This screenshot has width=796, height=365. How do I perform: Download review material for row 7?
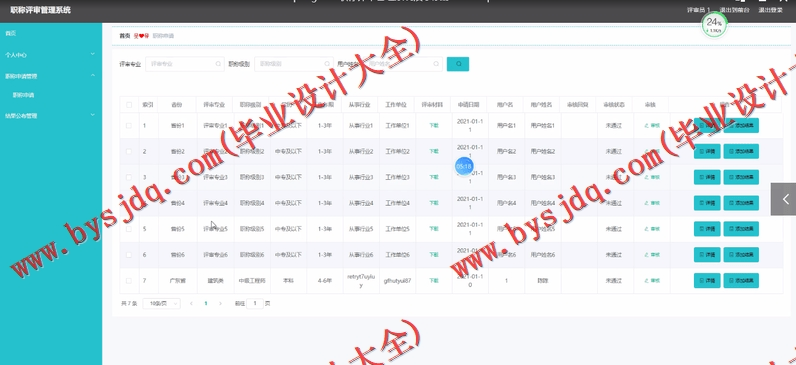[x=434, y=280]
